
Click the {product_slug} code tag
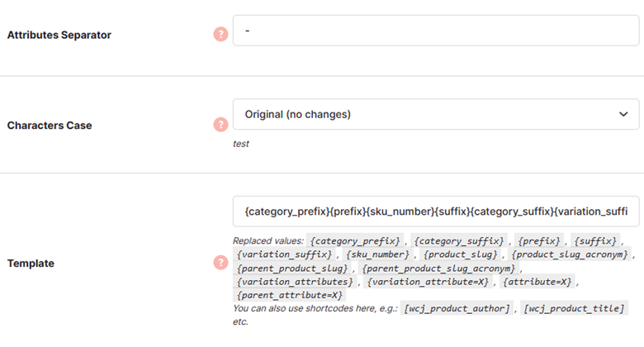[461, 254]
